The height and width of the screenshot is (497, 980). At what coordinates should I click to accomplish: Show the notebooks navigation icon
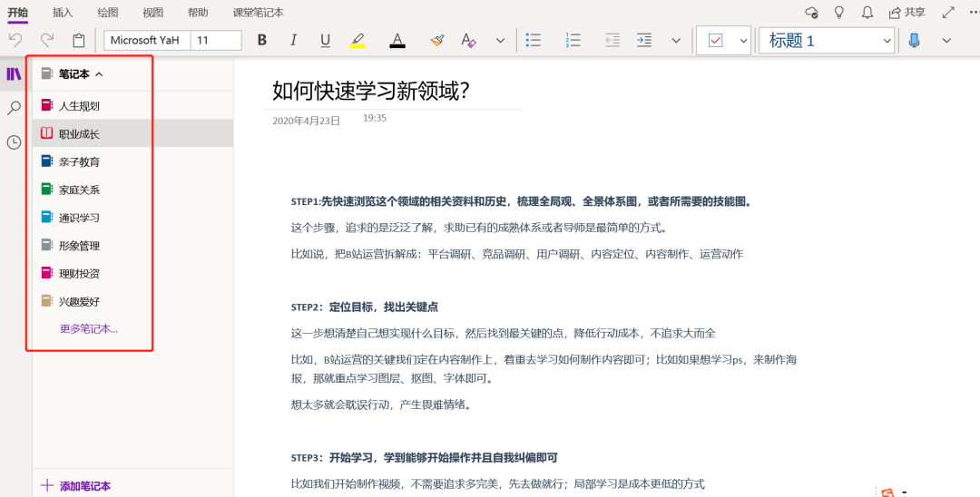coord(14,74)
